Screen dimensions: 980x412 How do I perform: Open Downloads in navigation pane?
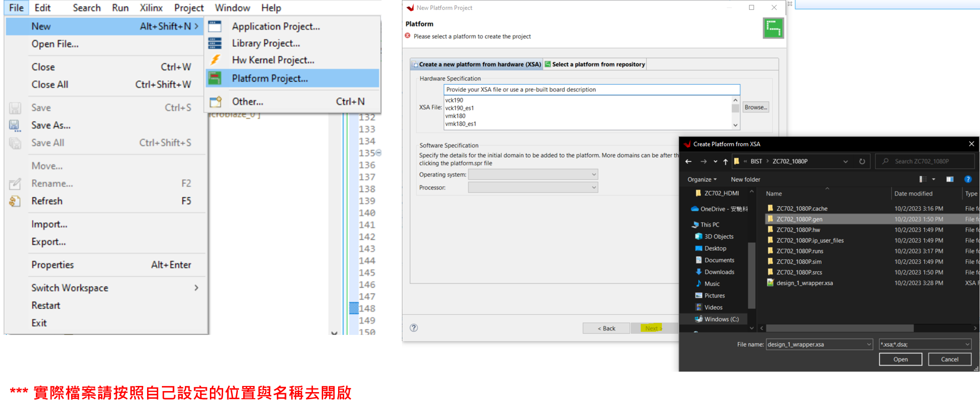pos(715,272)
